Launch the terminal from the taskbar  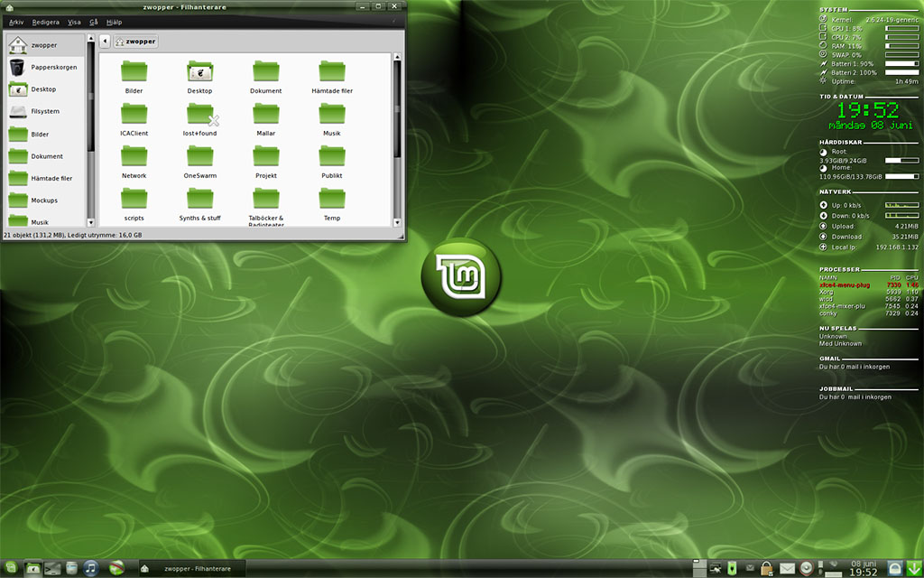pos(51,568)
